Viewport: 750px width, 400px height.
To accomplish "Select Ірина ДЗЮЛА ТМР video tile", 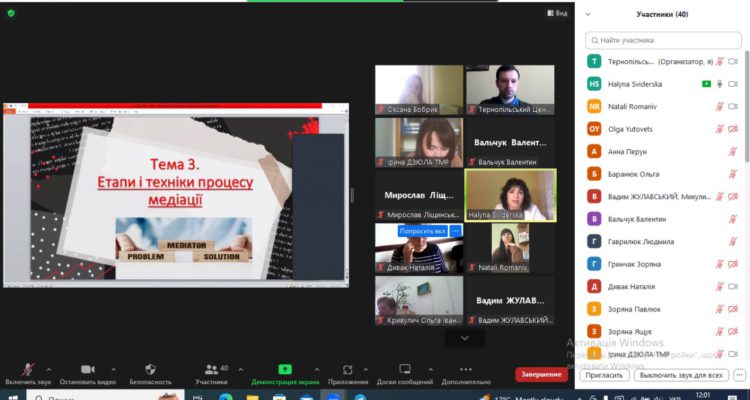I will (x=419, y=143).
